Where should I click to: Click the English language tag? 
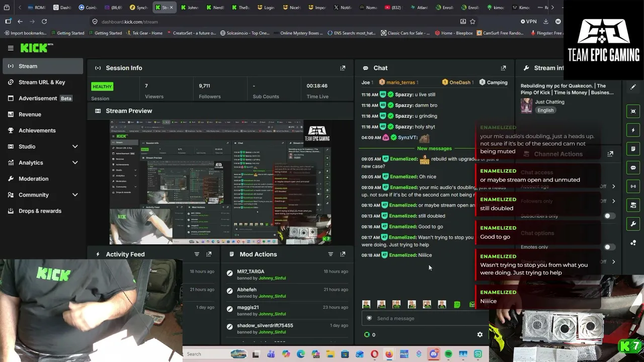coord(545,110)
